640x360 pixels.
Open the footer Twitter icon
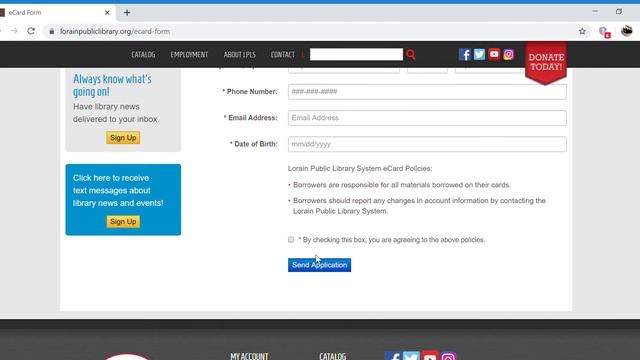click(x=411, y=356)
